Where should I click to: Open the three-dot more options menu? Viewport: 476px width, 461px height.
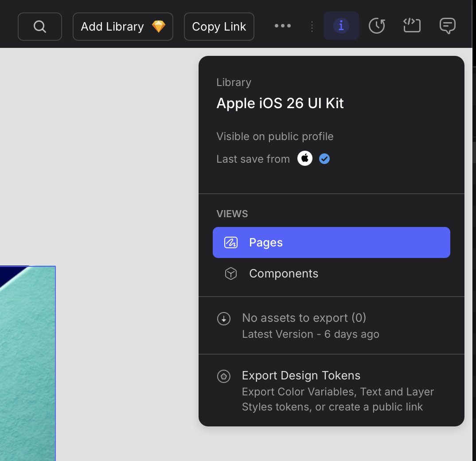pyautogui.click(x=283, y=26)
